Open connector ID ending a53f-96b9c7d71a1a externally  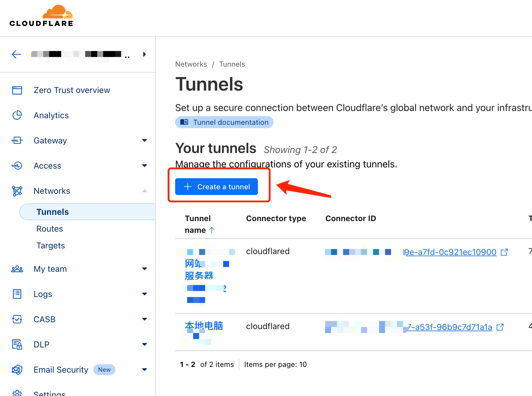point(500,327)
